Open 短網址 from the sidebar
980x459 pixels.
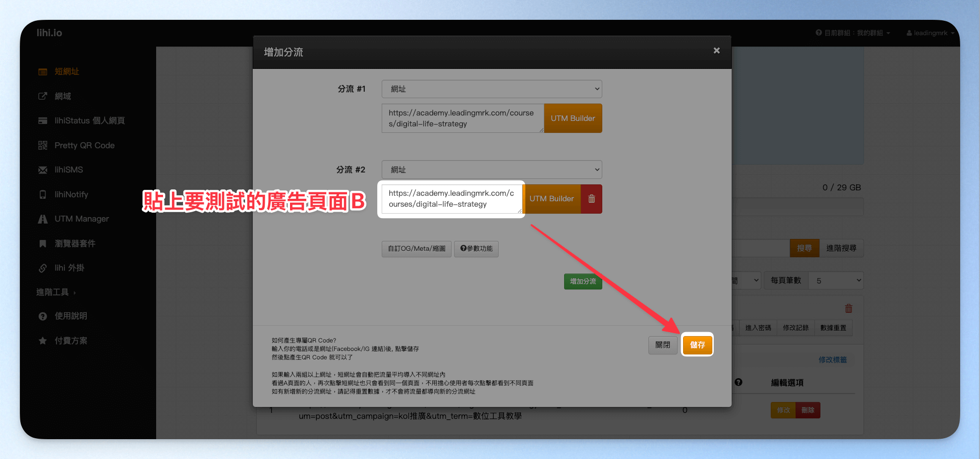(x=66, y=71)
